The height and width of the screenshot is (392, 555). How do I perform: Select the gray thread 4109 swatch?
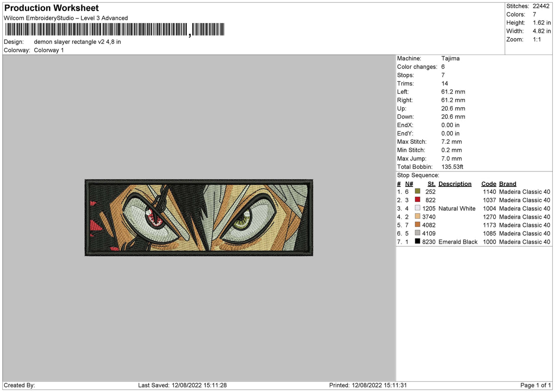(418, 233)
